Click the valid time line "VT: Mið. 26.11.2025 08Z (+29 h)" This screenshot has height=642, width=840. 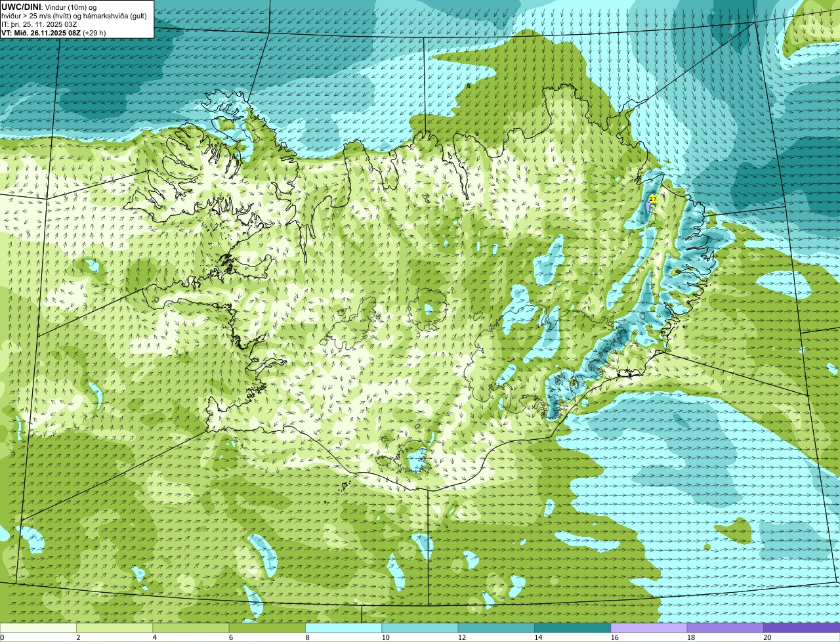click(x=54, y=33)
